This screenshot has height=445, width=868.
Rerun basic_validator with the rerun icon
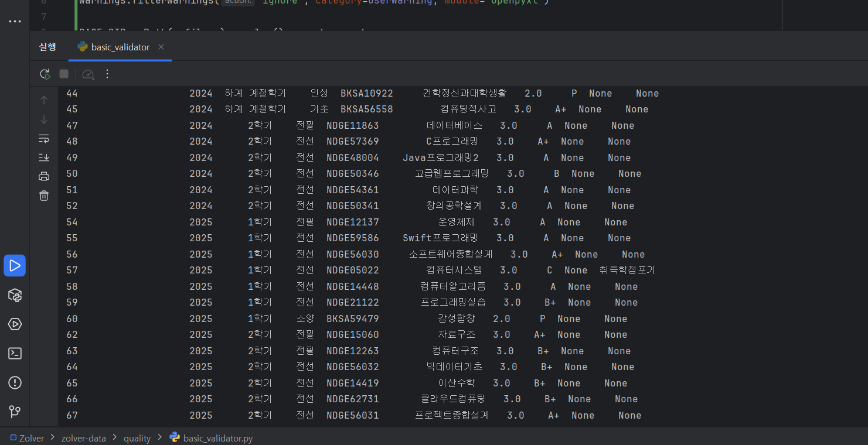pos(45,74)
